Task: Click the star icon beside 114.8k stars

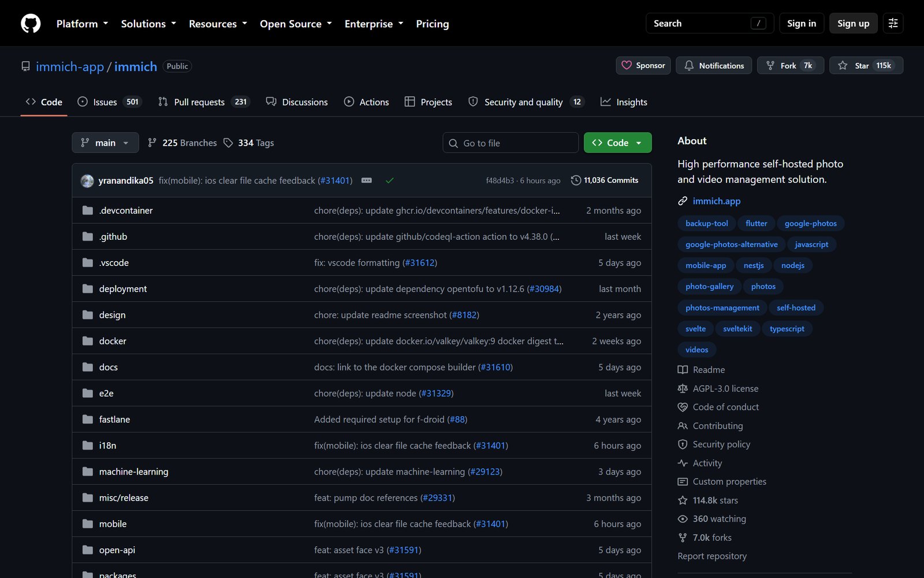Action: pyautogui.click(x=683, y=501)
